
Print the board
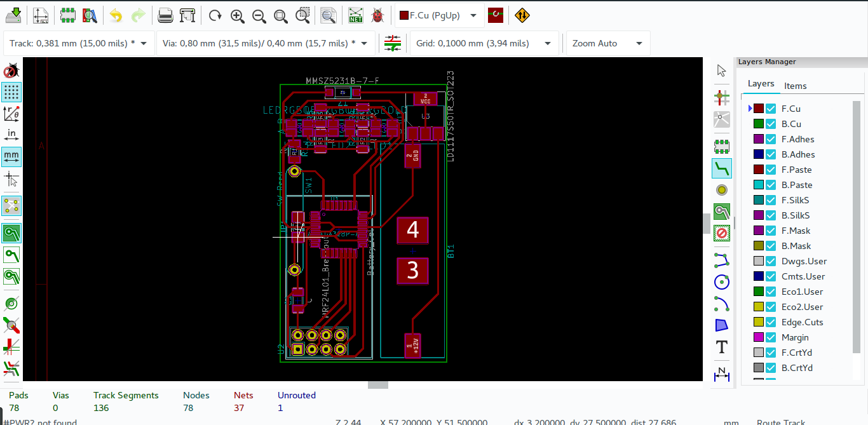click(x=165, y=15)
